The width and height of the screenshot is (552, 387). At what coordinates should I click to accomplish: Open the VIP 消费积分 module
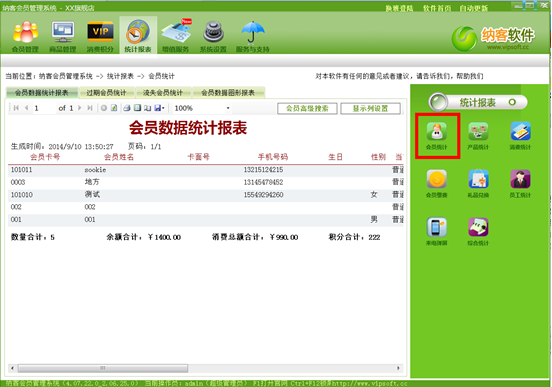point(100,36)
